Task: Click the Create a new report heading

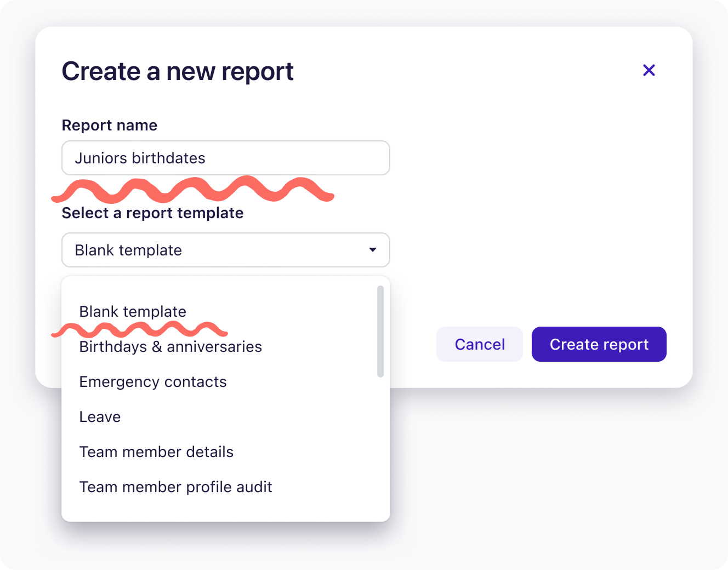Action: click(x=178, y=71)
